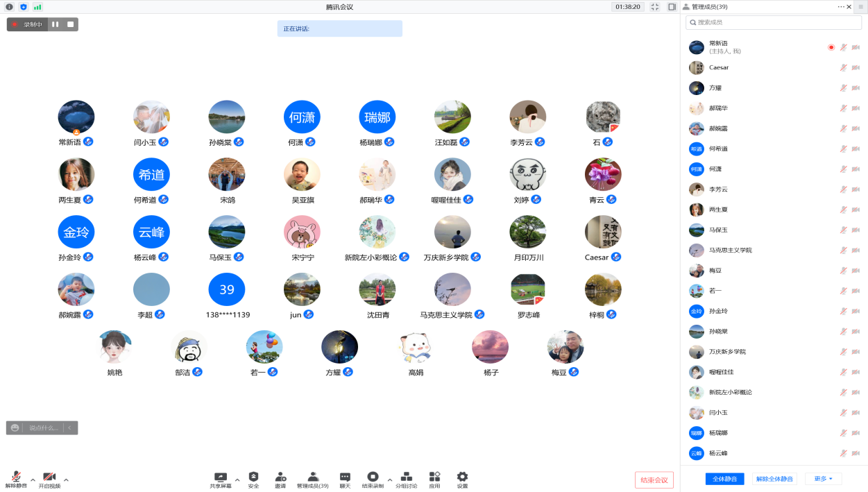Click the 全体静音 mute all button
Image resolution: width=868 pixels, height=492 pixels.
724,479
